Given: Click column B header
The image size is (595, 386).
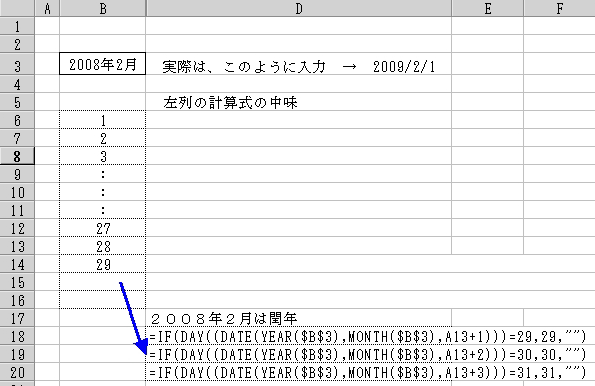Looking at the screenshot, I should click(102, 8).
